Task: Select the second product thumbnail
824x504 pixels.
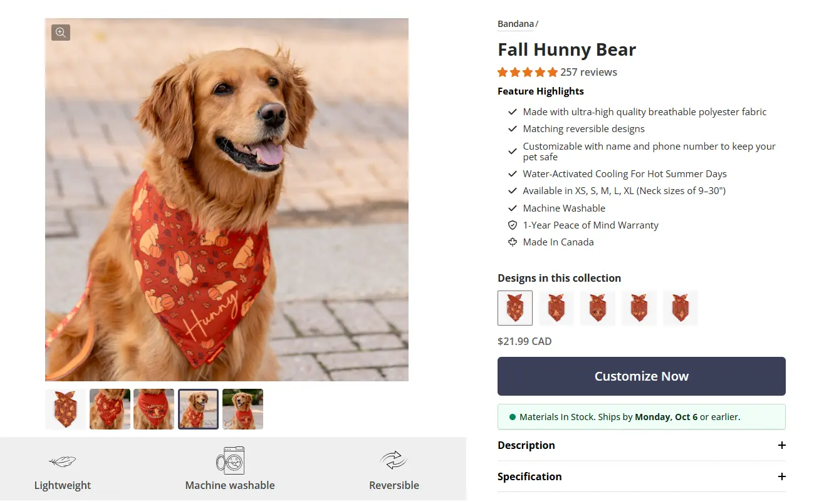Action: tap(110, 409)
